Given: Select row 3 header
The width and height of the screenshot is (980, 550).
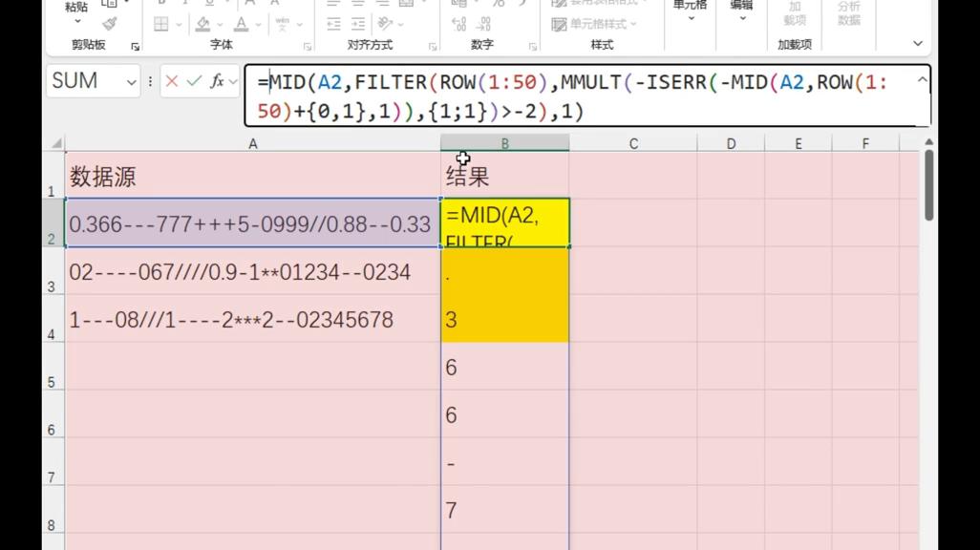Looking at the screenshot, I should point(53,270).
